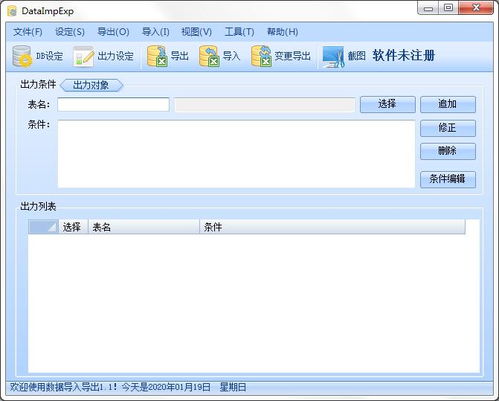Open the 文件(F) menu
Screen dimensions: 499x401
coord(28,32)
